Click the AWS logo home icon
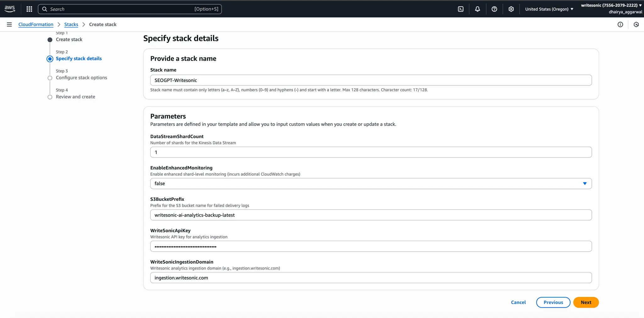The image size is (644, 318). [10, 9]
